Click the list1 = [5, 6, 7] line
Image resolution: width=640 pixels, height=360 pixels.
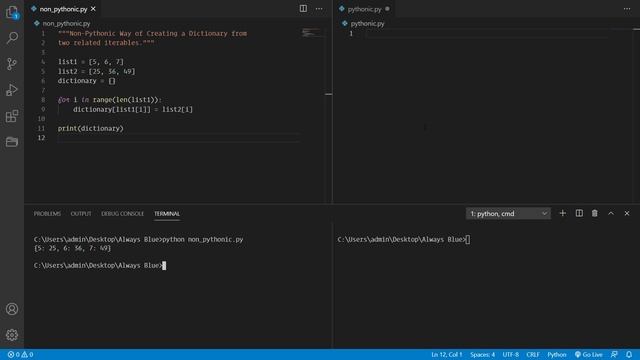(90, 62)
